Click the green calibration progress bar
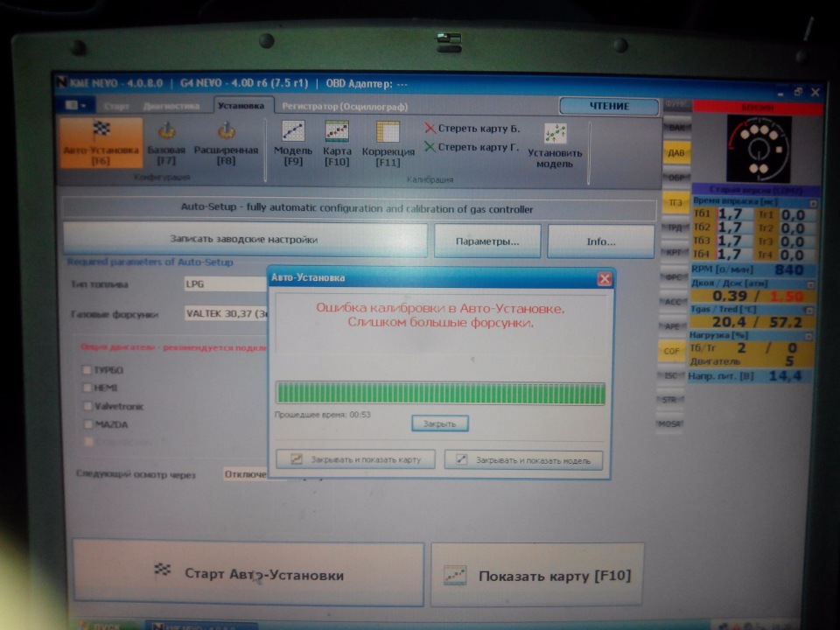 440,393
